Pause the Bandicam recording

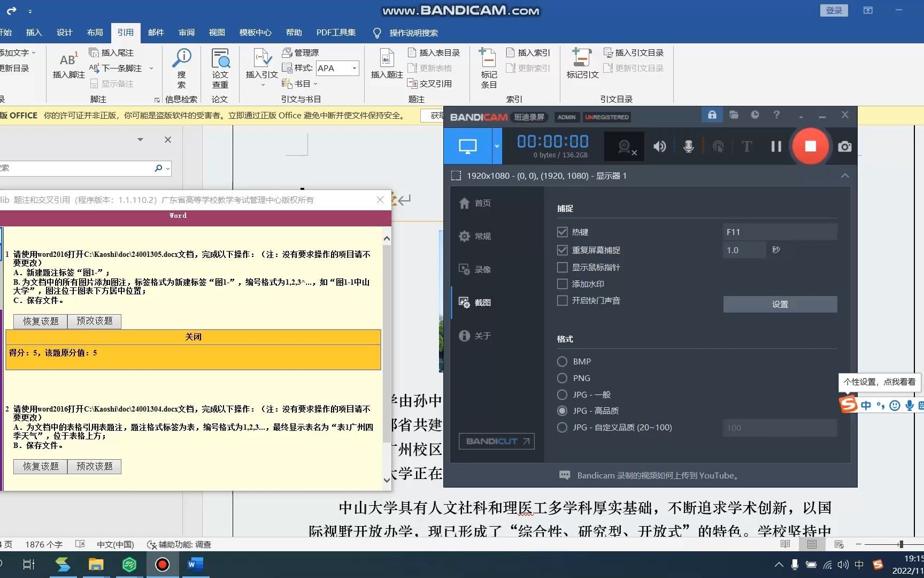pyautogui.click(x=776, y=147)
